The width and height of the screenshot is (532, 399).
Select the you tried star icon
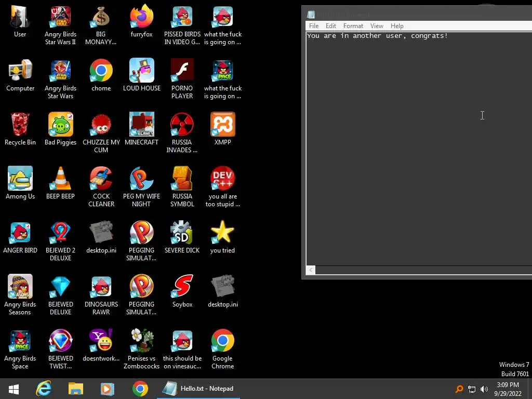pos(222,237)
